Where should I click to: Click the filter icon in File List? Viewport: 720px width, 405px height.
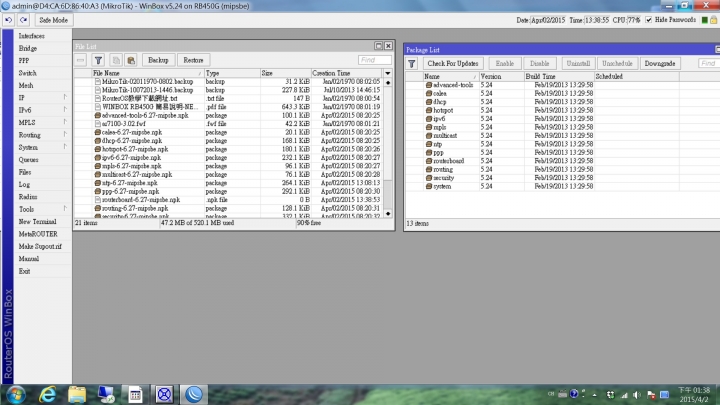point(98,60)
